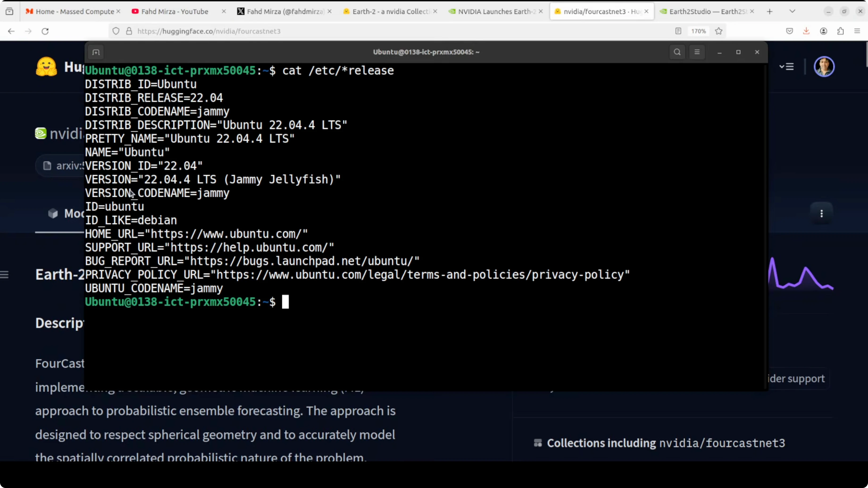This screenshot has height=488, width=868.
Task: Open Hugging Face navigation menu dropdown
Action: coord(786,67)
